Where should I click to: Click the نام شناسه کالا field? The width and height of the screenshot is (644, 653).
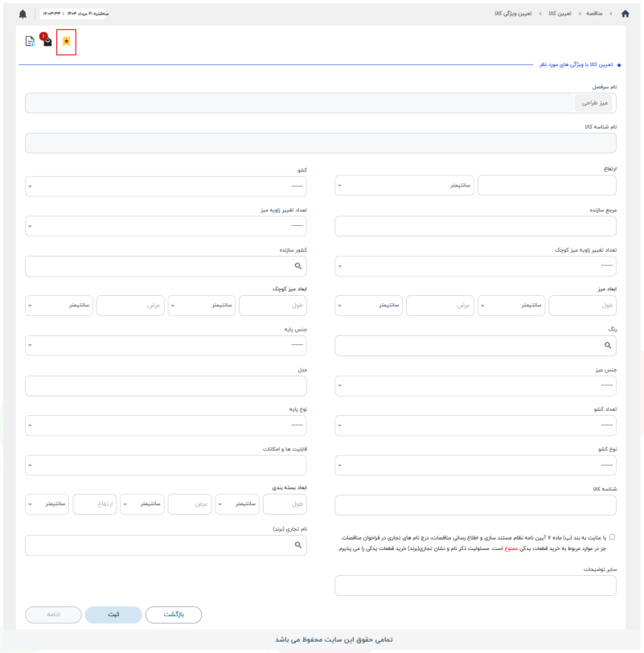[321, 143]
